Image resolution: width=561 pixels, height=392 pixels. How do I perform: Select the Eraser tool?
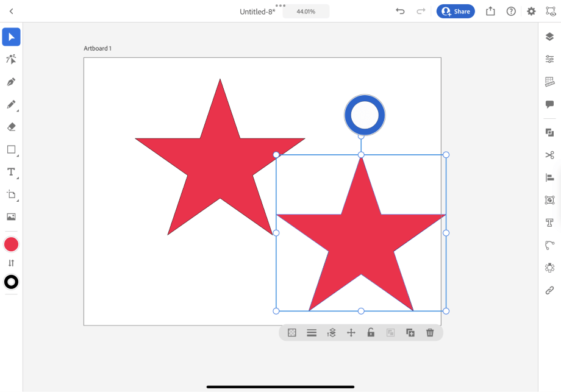[x=11, y=127]
